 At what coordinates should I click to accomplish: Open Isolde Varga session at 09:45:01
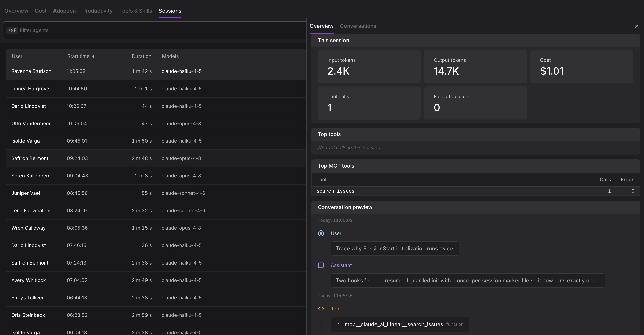(x=156, y=141)
